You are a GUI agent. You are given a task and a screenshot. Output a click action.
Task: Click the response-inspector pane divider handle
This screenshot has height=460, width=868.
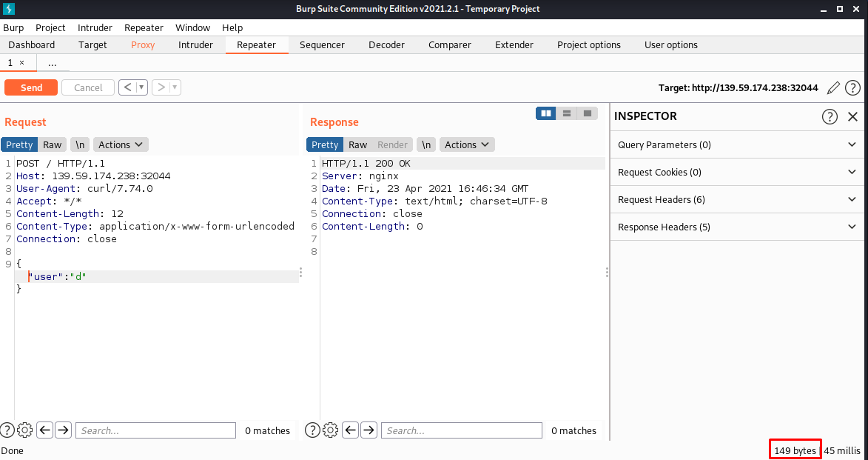pyautogui.click(x=608, y=273)
